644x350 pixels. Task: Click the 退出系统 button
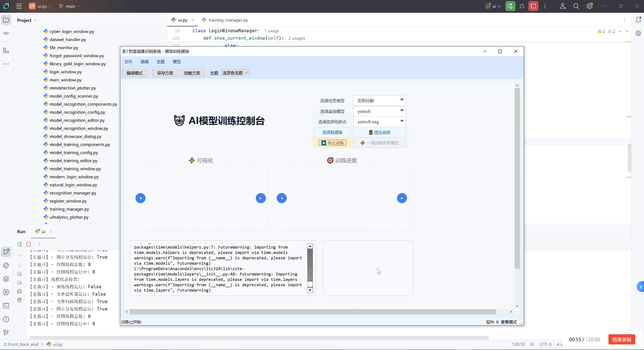(x=379, y=132)
